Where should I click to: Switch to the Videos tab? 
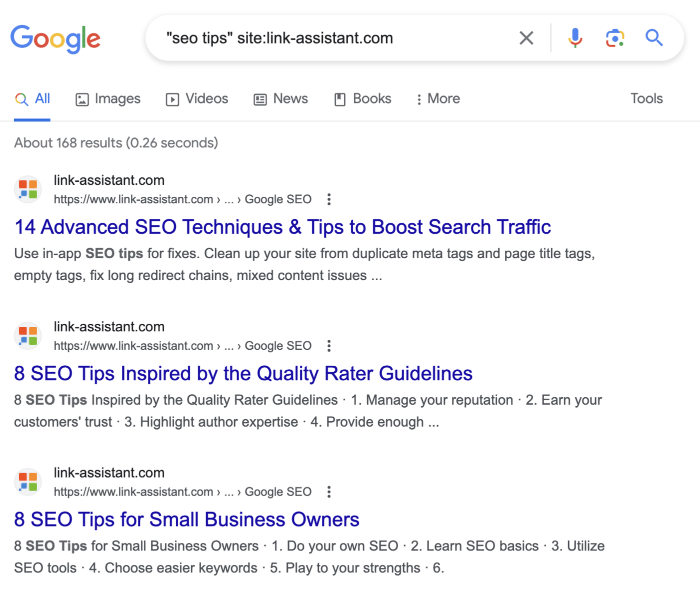[x=197, y=99]
